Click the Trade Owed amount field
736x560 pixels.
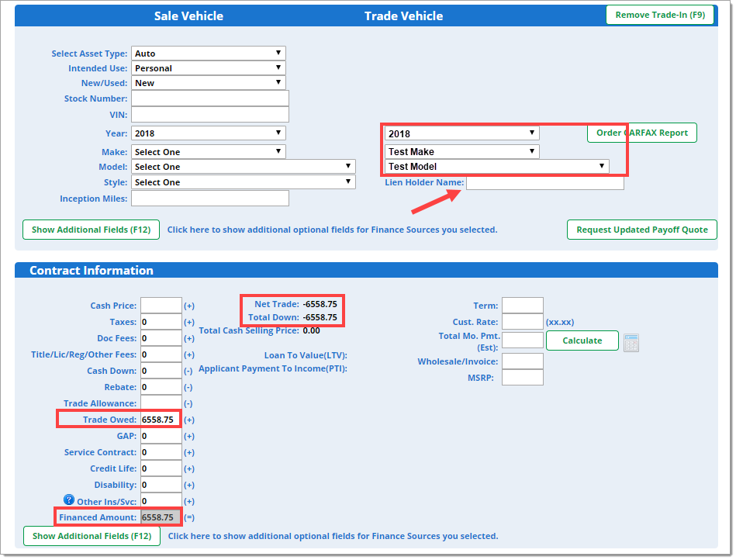(x=161, y=420)
